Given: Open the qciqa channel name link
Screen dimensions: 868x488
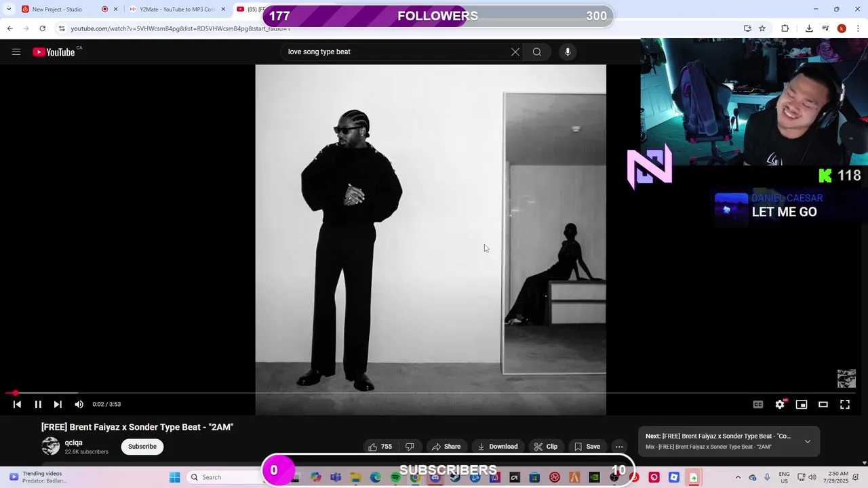Looking at the screenshot, I should pyautogui.click(x=74, y=443).
